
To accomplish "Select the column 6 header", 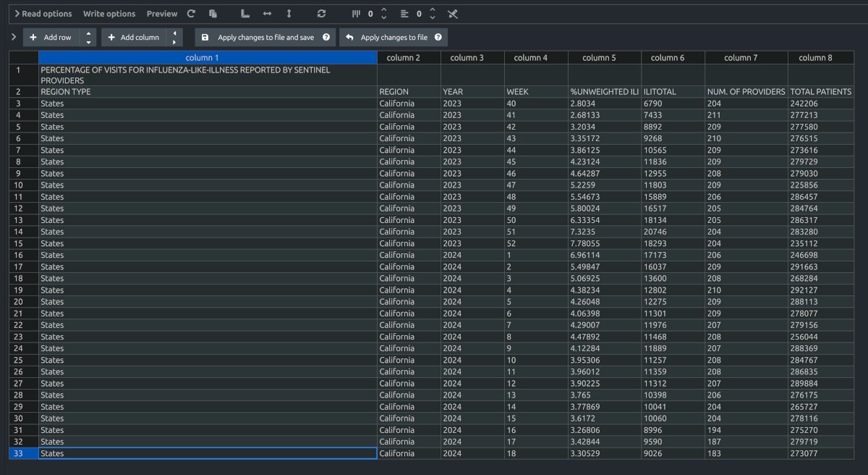I will coord(673,57).
